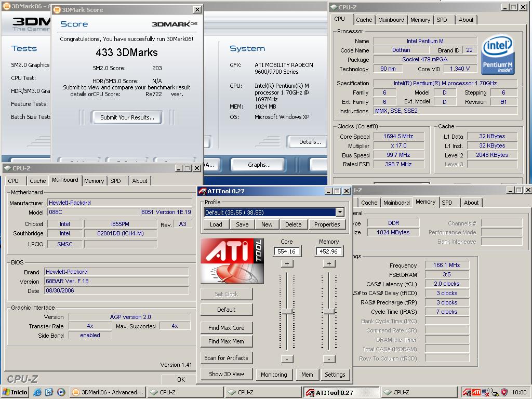
Task: Open About tab in top-right CPU-Z
Action: click(466, 20)
